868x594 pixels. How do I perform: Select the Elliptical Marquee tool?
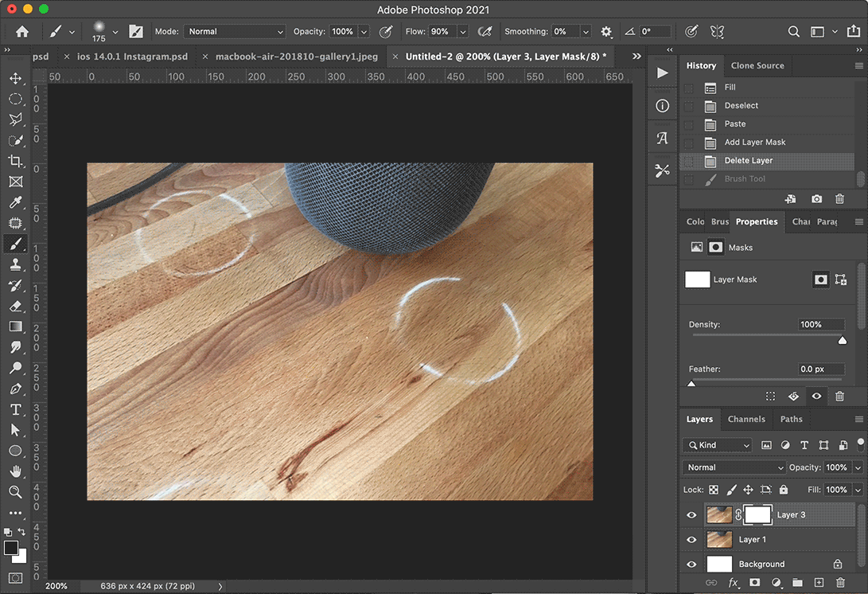(15, 100)
